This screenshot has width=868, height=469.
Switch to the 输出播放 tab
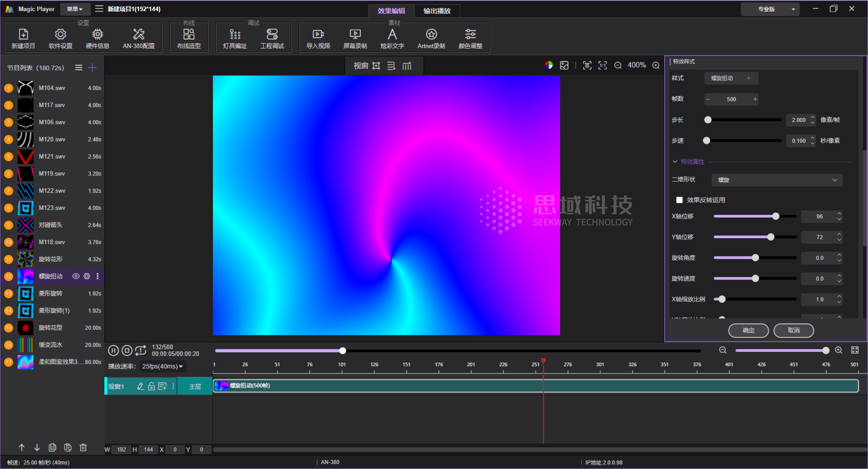[x=437, y=11]
